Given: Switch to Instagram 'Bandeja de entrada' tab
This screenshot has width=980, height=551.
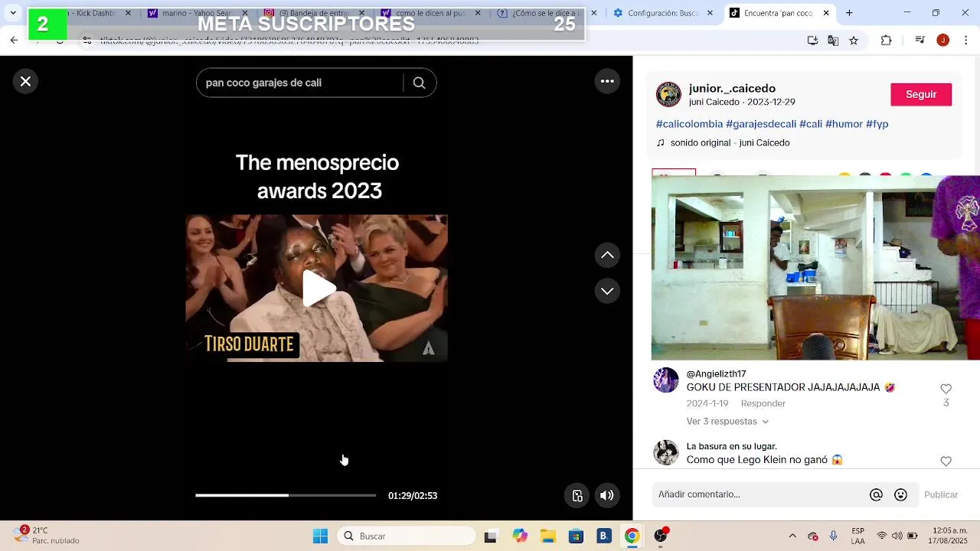Looking at the screenshot, I should 308,13.
